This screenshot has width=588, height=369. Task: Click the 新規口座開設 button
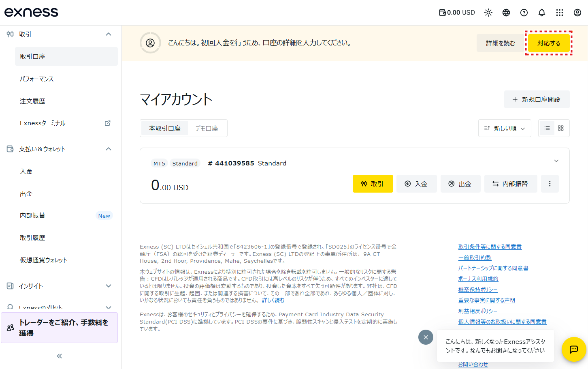(537, 99)
